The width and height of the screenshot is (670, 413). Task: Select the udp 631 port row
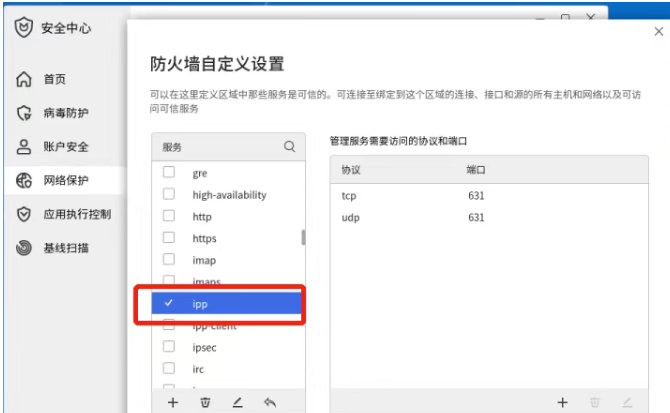tap(488, 217)
